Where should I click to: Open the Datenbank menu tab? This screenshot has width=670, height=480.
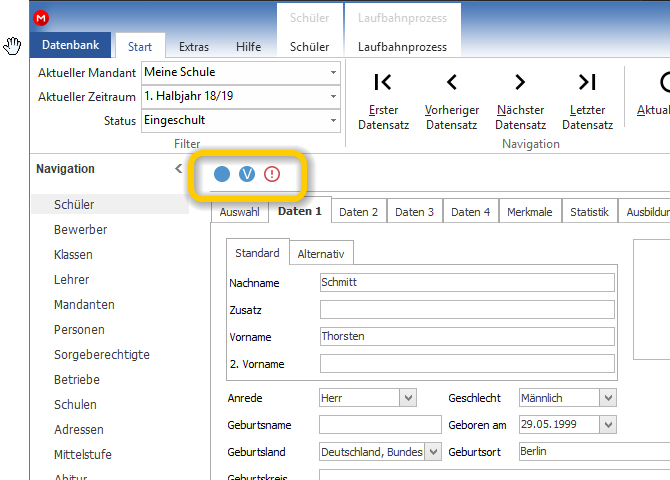pyautogui.click(x=71, y=45)
